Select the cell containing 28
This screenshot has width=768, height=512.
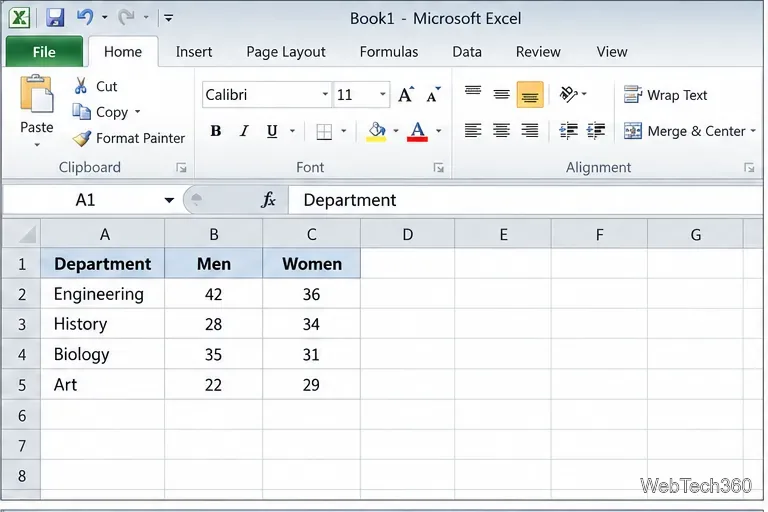214,324
